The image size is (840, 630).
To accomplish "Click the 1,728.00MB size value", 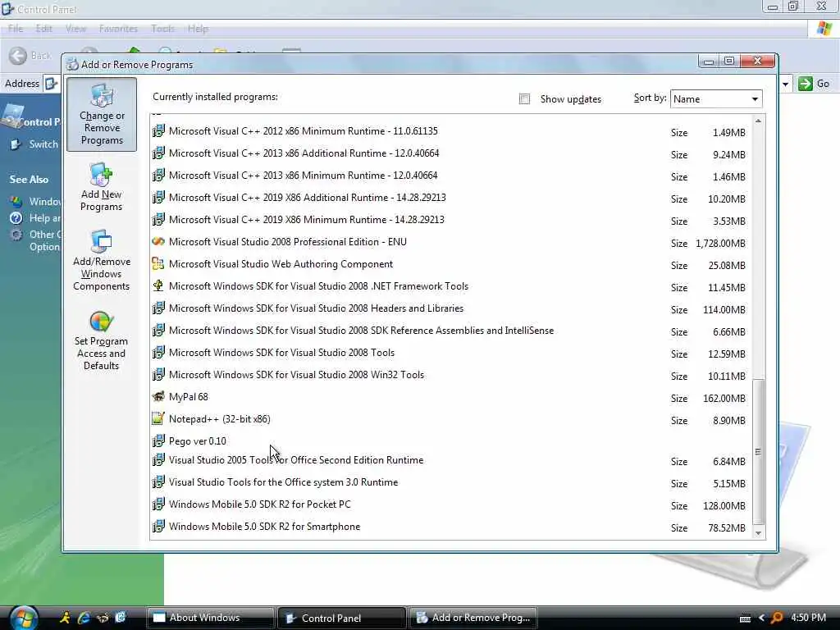I will point(720,244).
